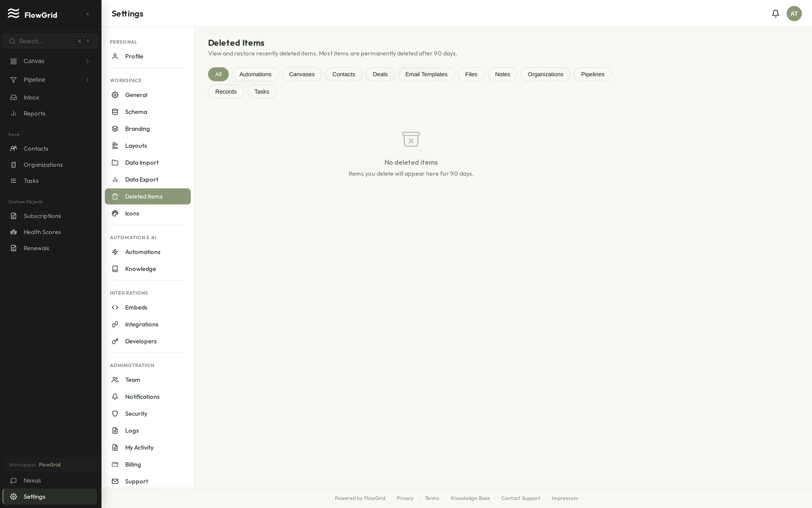812x508 pixels.
Task: Open Profile settings
Action: 148,57
